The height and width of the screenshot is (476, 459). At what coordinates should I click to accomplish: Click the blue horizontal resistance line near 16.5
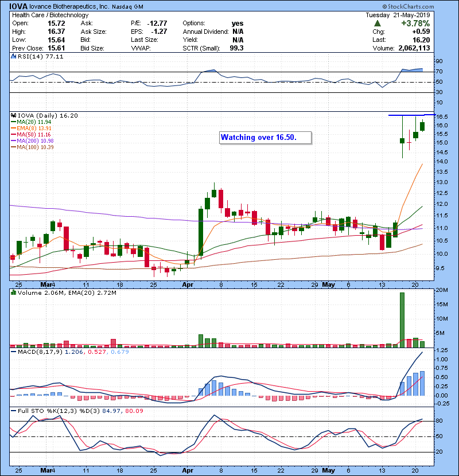412,115
